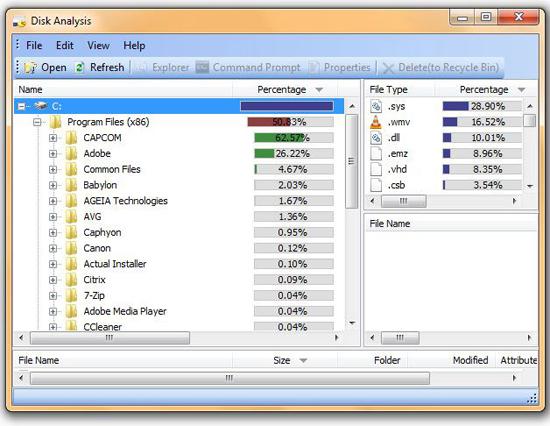Image resolution: width=550 pixels, height=426 pixels.
Task: Click the Name column header
Action: [x=123, y=90]
